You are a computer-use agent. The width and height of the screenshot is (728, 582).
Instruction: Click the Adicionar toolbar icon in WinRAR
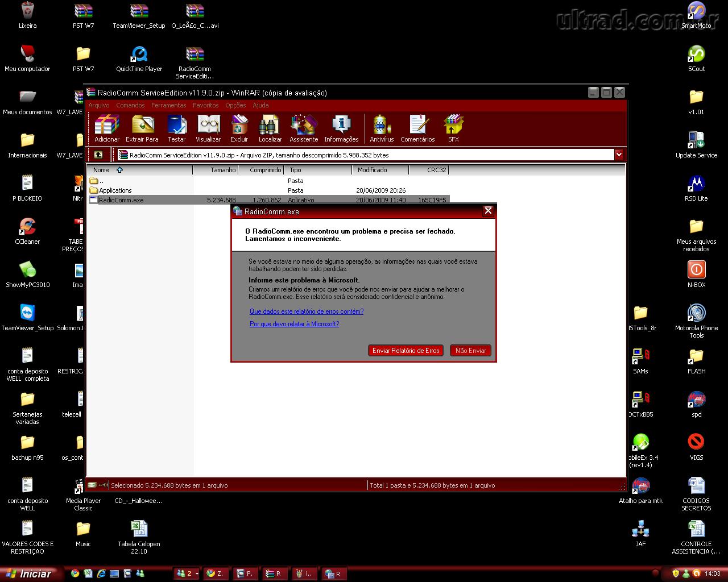(107, 128)
